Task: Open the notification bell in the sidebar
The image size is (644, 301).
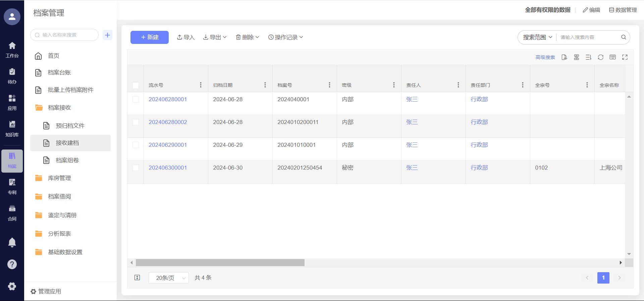Action: pyautogui.click(x=12, y=242)
